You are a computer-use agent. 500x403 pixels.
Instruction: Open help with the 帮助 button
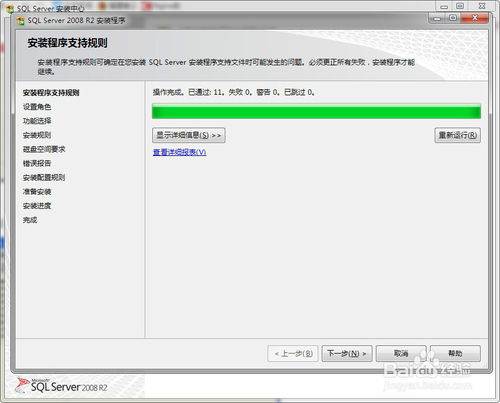coord(455,353)
